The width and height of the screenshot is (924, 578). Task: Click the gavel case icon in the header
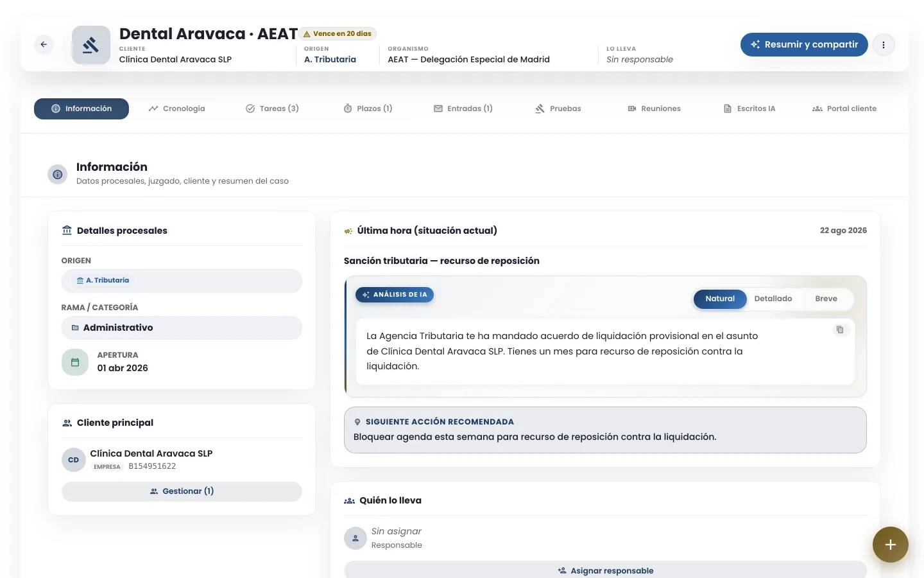(x=91, y=45)
